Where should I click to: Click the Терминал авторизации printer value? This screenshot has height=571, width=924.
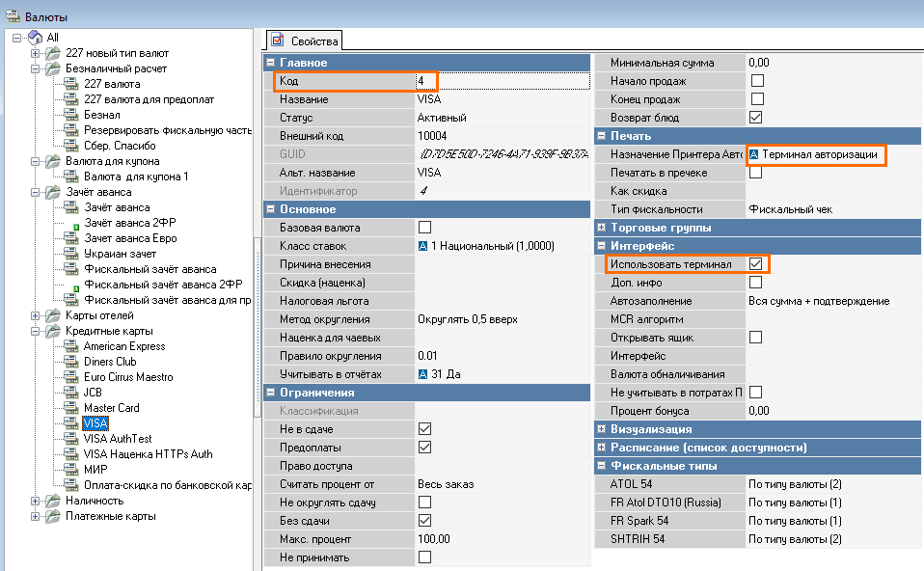(x=819, y=154)
